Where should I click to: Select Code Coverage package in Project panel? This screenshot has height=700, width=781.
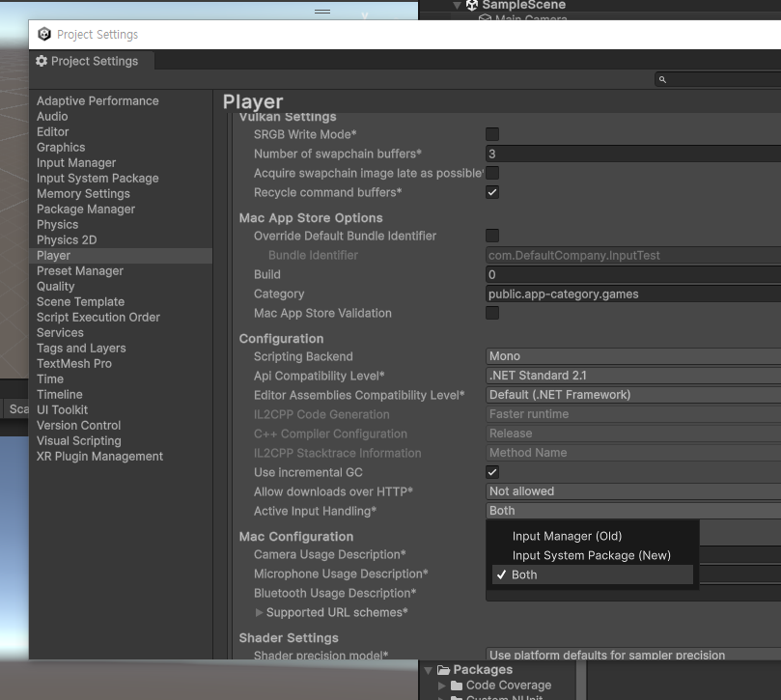[x=509, y=686]
